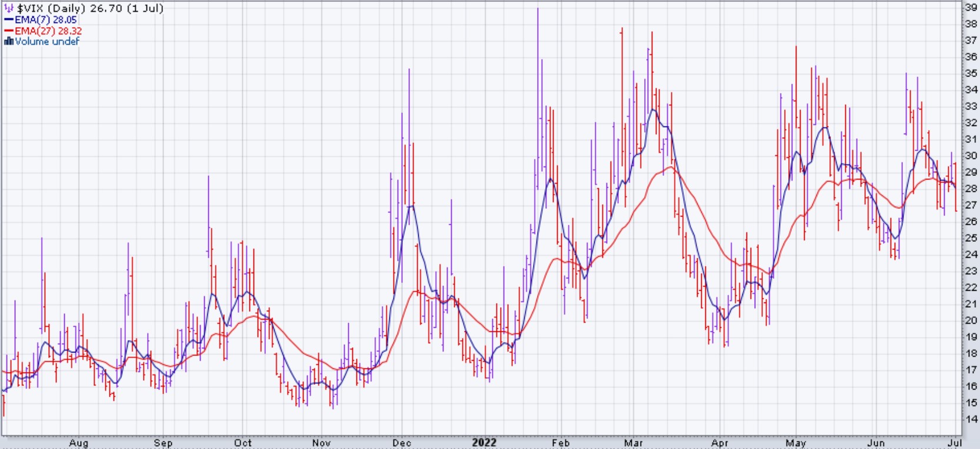Click the Nov label on the time axis

(x=321, y=443)
